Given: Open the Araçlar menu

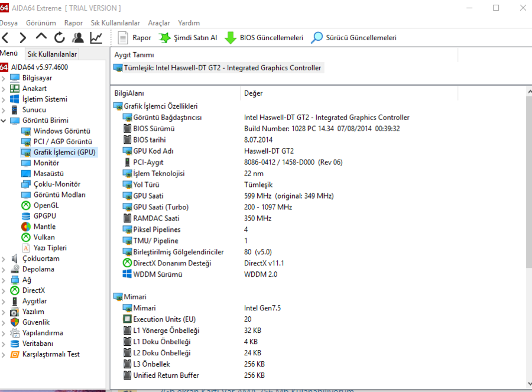Looking at the screenshot, I should (158, 23).
